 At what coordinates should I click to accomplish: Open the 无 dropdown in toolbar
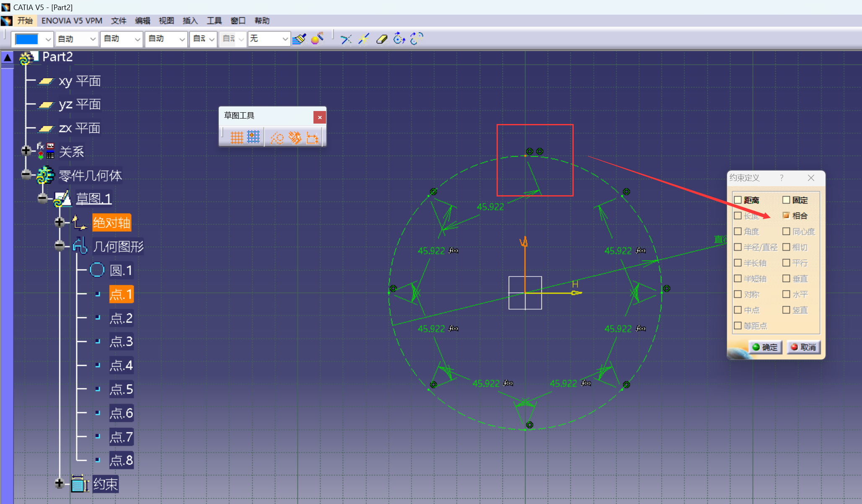click(x=285, y=39)
